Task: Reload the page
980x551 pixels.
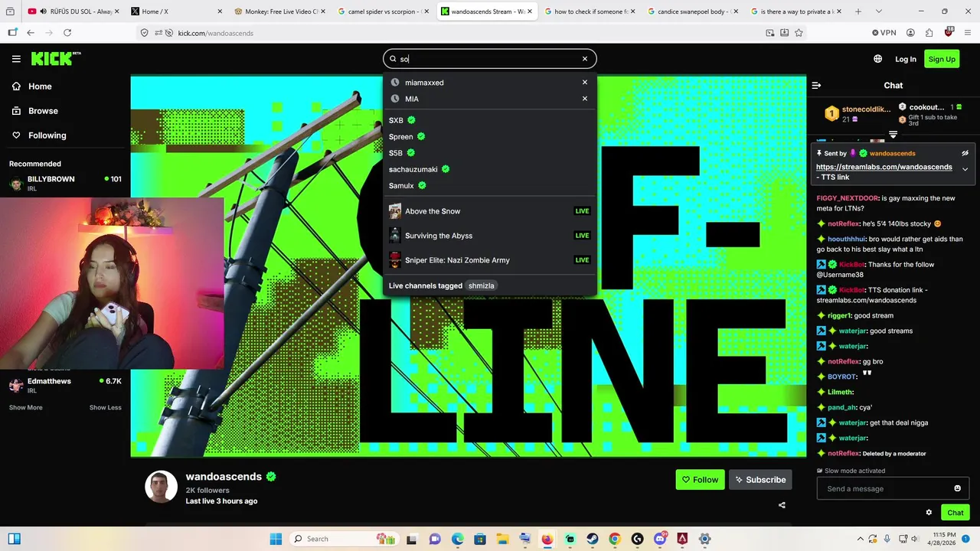Action: coord(67,33)
